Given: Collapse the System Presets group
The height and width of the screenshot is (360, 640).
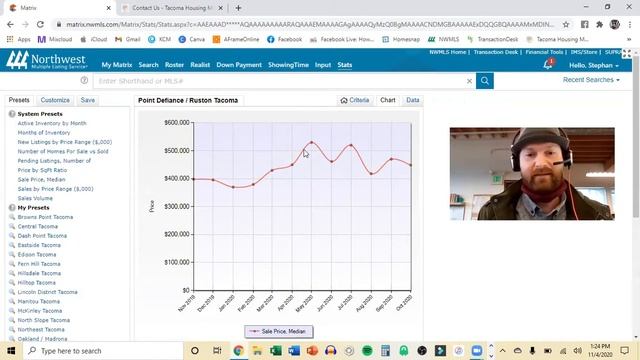Looking at the screenshot, I should pos(12,114).
